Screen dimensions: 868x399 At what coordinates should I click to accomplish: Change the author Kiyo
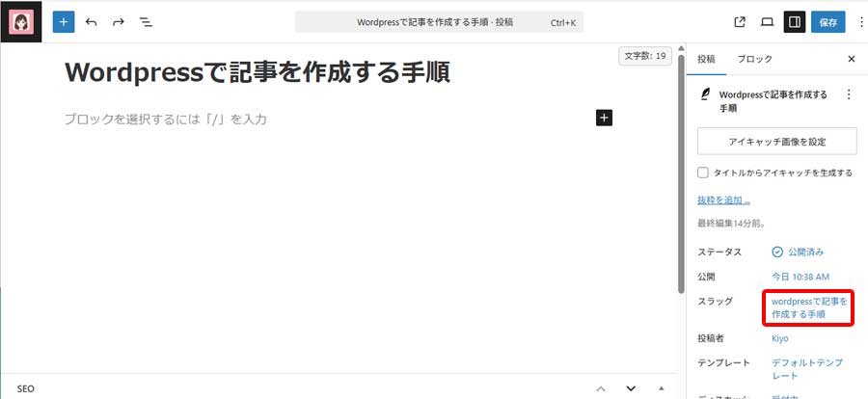pos(779,338)
